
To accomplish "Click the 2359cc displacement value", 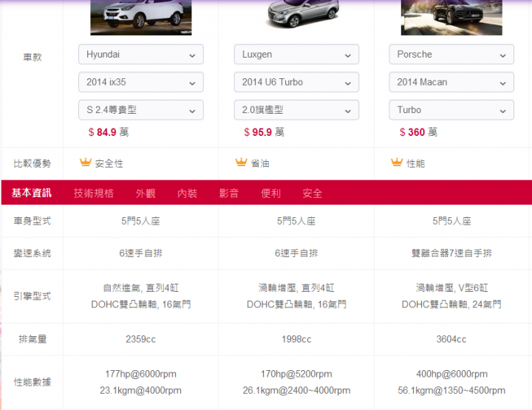I will tap(141, 339).
